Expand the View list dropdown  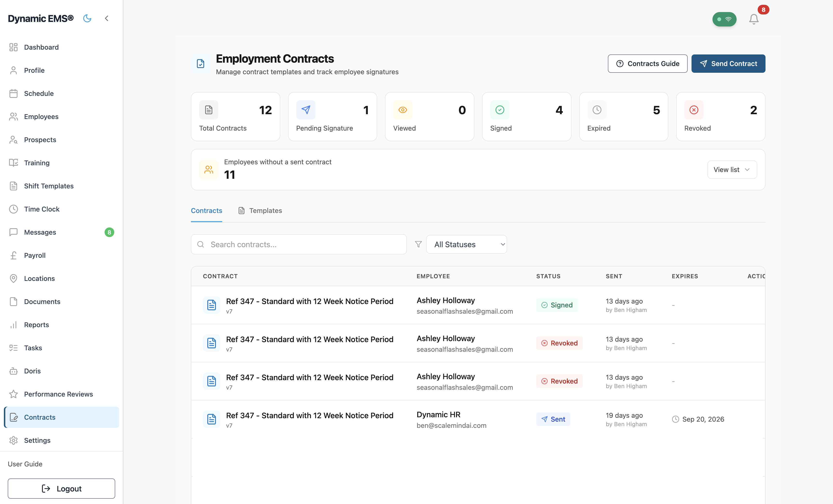(732, 170)
